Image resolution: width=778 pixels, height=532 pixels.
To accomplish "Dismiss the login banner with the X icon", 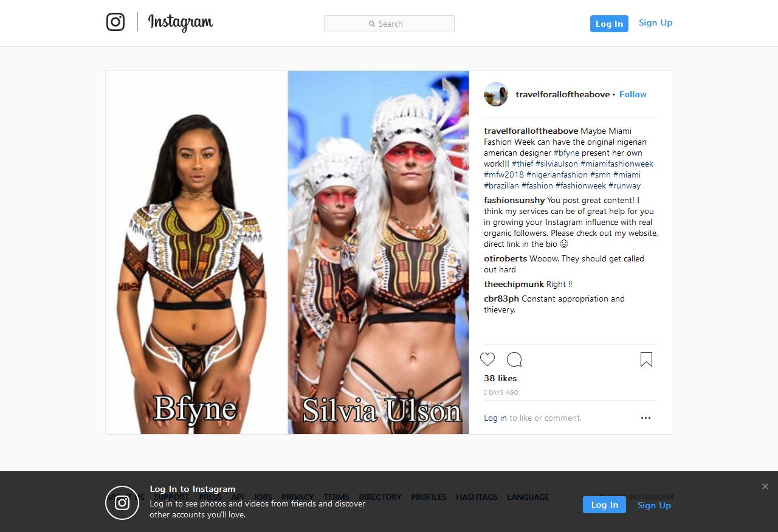I will pyautogui.click(x=765, y=486).
